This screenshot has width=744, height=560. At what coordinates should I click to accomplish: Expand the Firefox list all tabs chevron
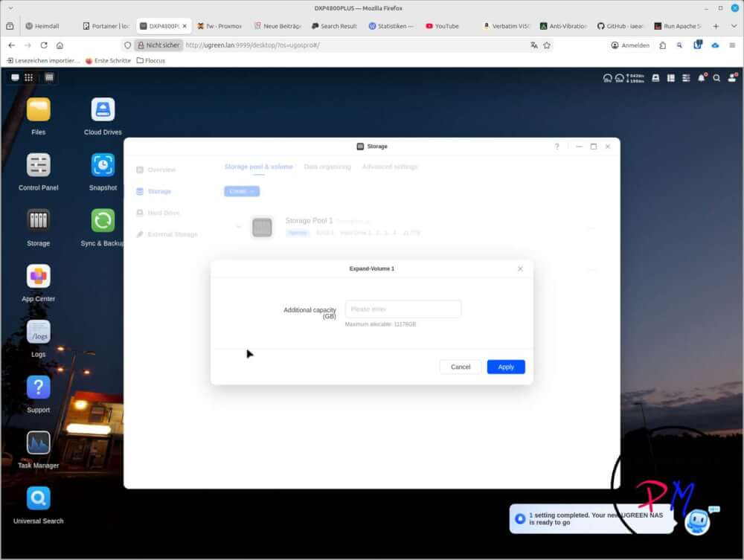click(734, 26)
